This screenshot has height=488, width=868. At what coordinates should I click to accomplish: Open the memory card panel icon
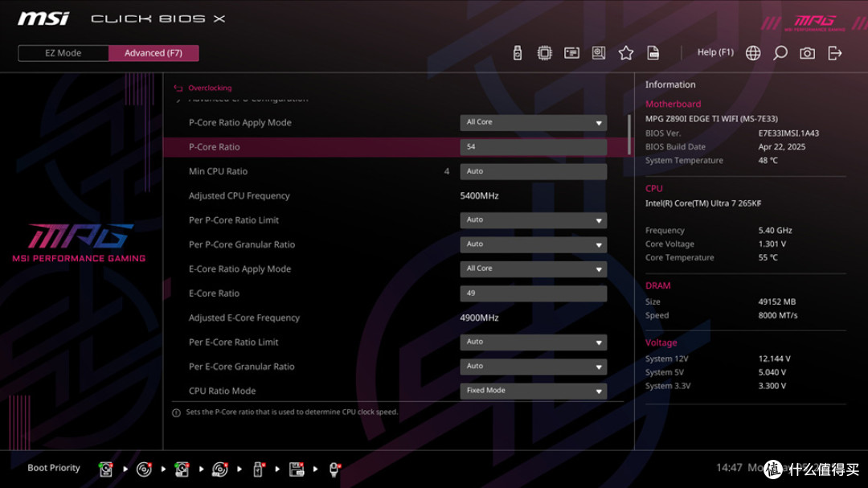pos(571,52)
